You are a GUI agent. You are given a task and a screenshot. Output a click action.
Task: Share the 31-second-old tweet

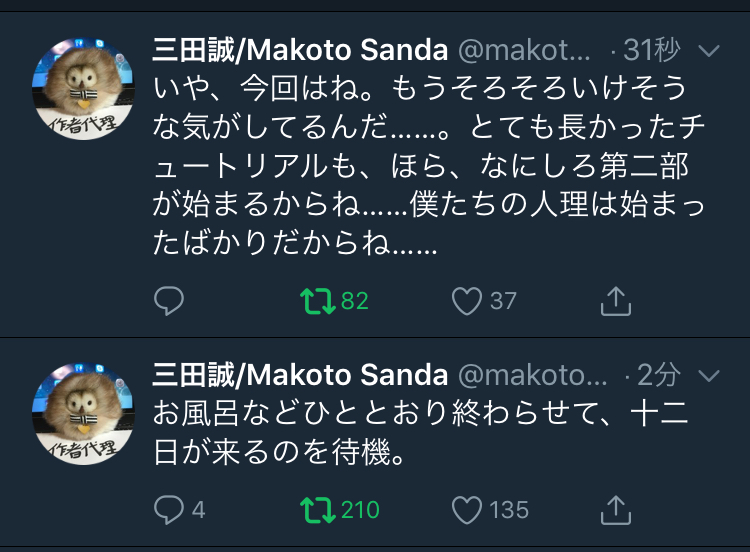click(x=616, y=300)
